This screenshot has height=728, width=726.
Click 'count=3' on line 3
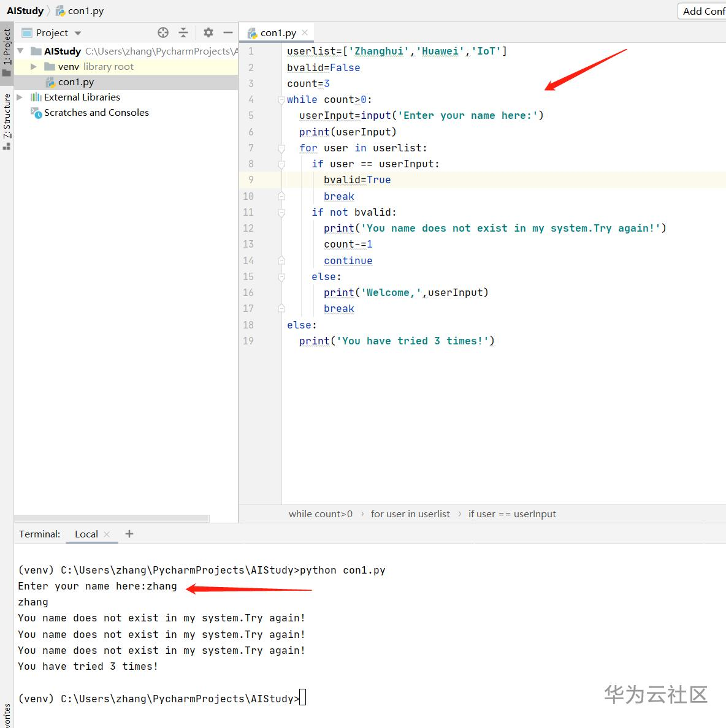coord(308,83)
